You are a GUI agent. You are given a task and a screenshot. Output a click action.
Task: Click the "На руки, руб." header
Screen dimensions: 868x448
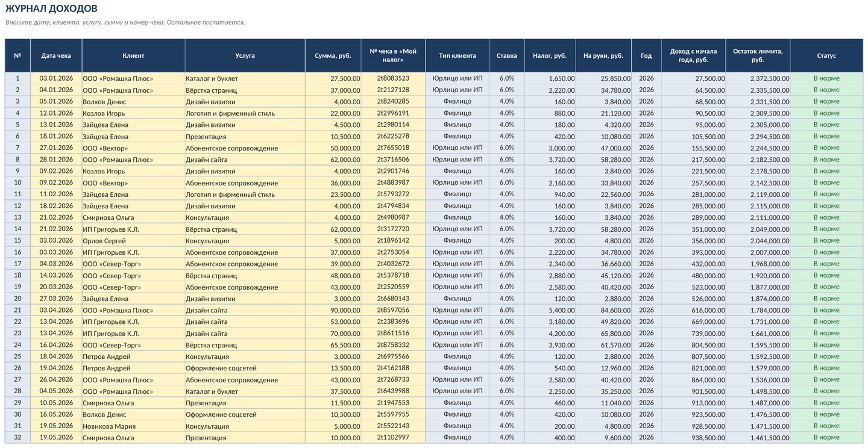point(603,55)
